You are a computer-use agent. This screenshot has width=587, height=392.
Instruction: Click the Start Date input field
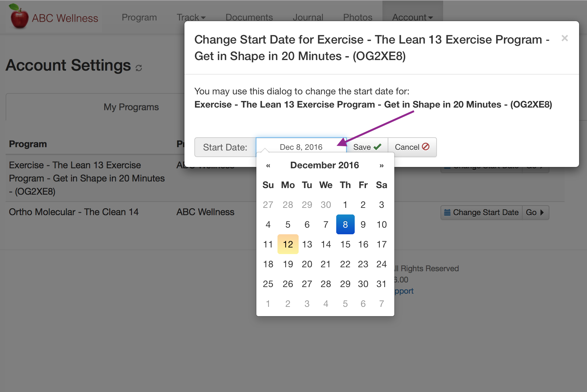[x=301, y=147]
